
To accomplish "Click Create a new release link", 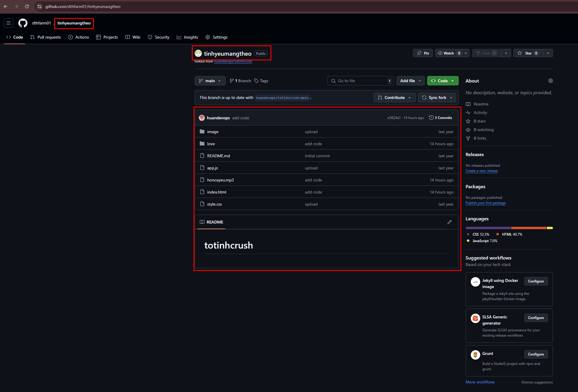I will [x=481, y=171].
